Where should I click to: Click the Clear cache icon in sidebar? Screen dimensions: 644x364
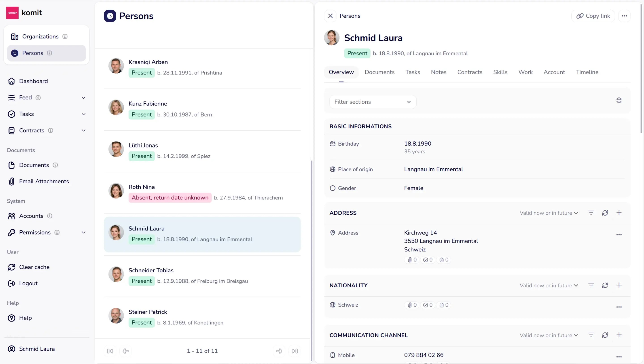[11, 267]
